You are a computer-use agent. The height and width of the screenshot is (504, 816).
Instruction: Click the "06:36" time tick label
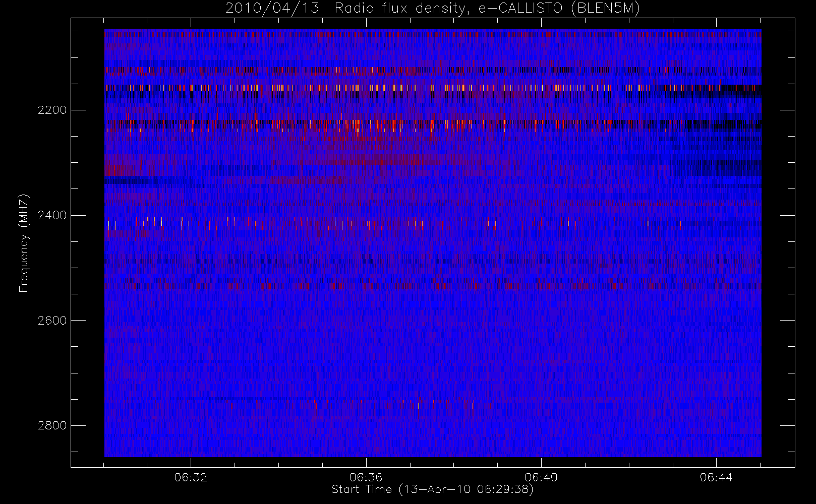[x=366, y=477]
